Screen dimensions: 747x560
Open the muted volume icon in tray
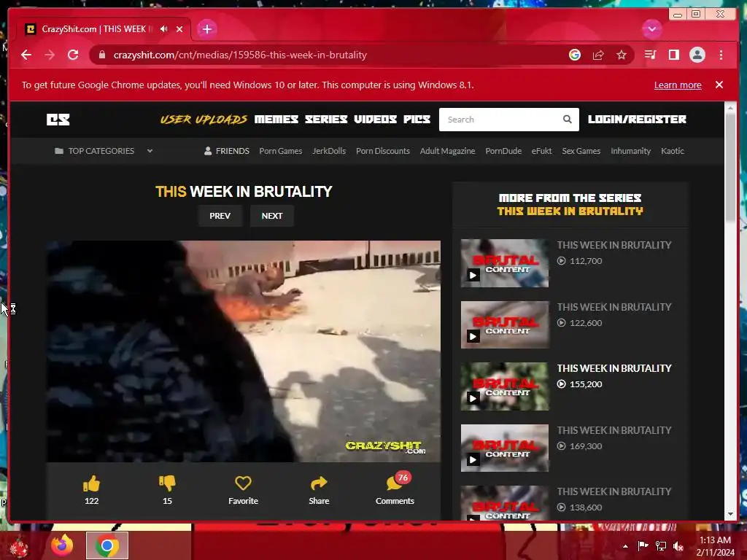point(678,545)
